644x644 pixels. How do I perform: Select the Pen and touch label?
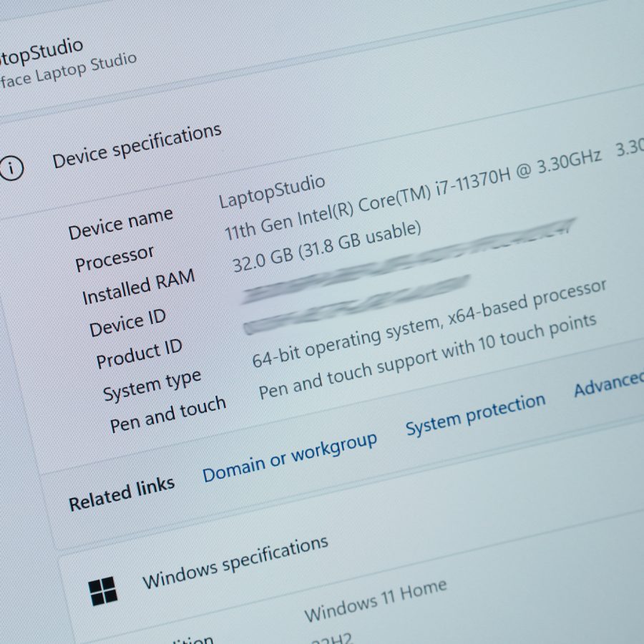pyautogui.click(x=168, y=415)
